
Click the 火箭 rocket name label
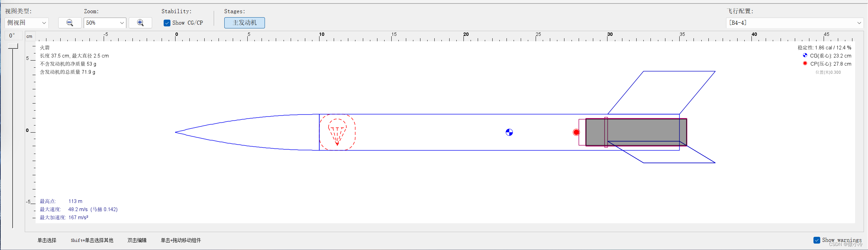point(45,48)
